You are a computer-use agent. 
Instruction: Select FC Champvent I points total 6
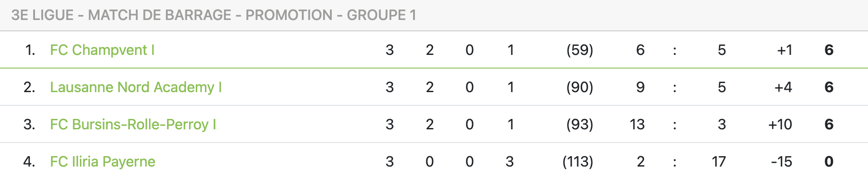(829, 50)
